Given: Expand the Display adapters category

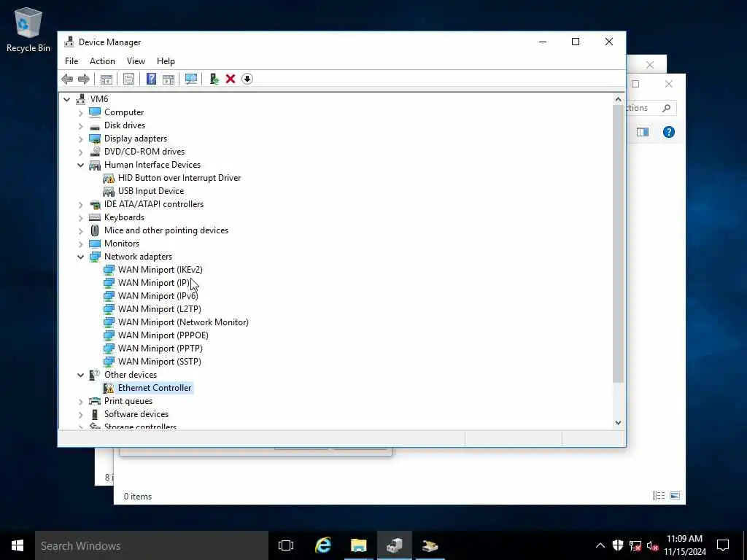Looking at the screenshot, I should pos(80,139).
